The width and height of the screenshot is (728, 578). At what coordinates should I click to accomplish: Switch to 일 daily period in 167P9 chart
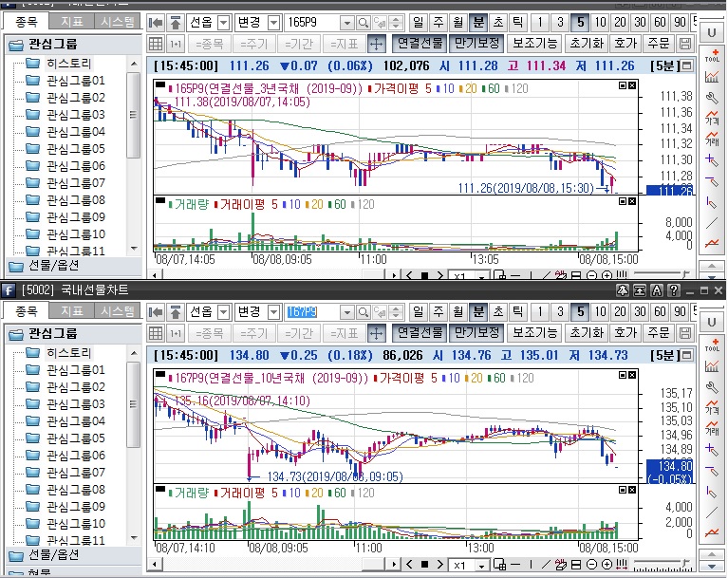pos(418,311)
